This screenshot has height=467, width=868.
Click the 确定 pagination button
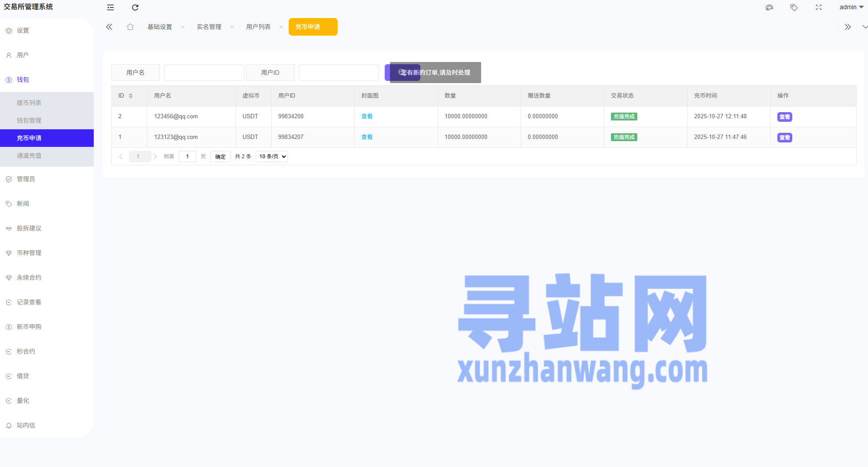[x=220, y=157]
